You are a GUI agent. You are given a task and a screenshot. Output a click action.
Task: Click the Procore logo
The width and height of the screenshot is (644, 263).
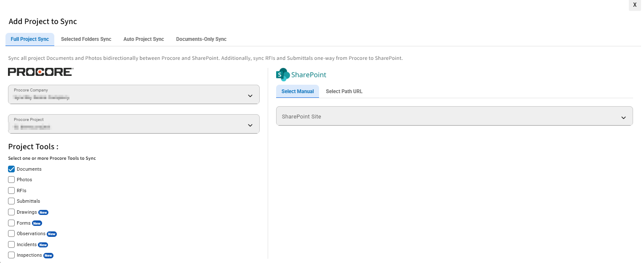pos(40,72)
